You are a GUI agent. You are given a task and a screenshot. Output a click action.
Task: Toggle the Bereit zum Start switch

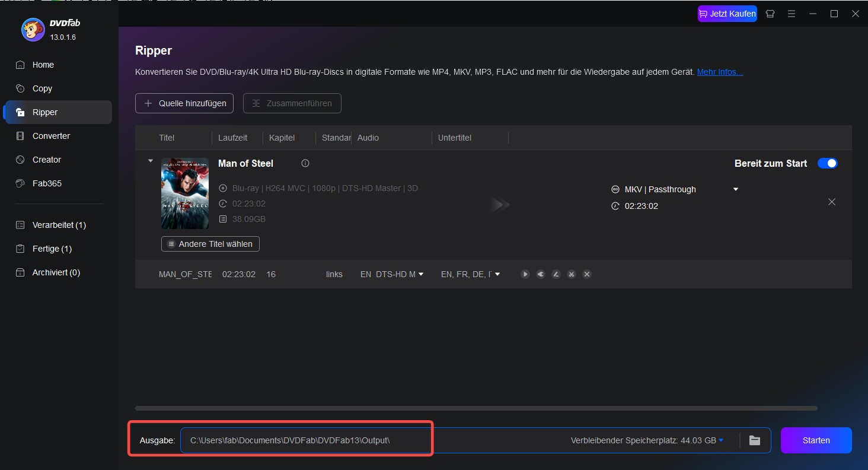pyautogui.click(x=827, y=163)
